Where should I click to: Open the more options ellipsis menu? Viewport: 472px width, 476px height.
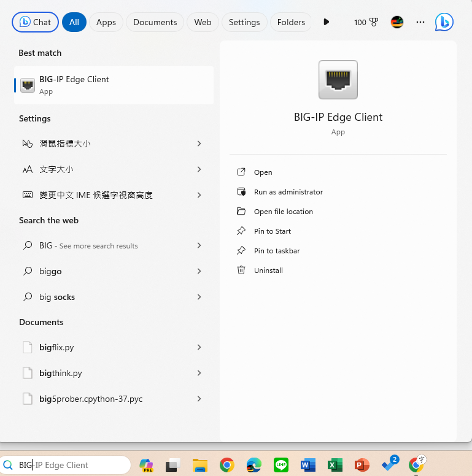[x=420, y=22]
